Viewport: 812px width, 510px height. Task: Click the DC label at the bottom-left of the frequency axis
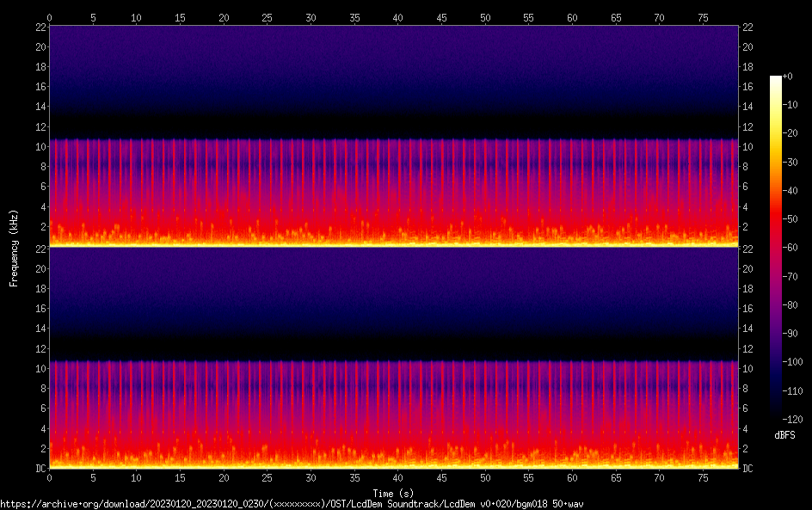coord(40,468)
